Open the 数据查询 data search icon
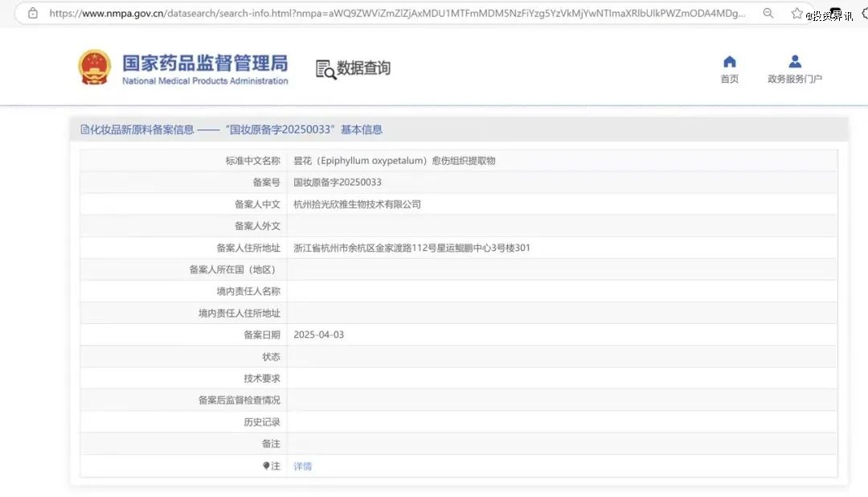This screenshot has height=497, width=868. [x=325, y=69]
